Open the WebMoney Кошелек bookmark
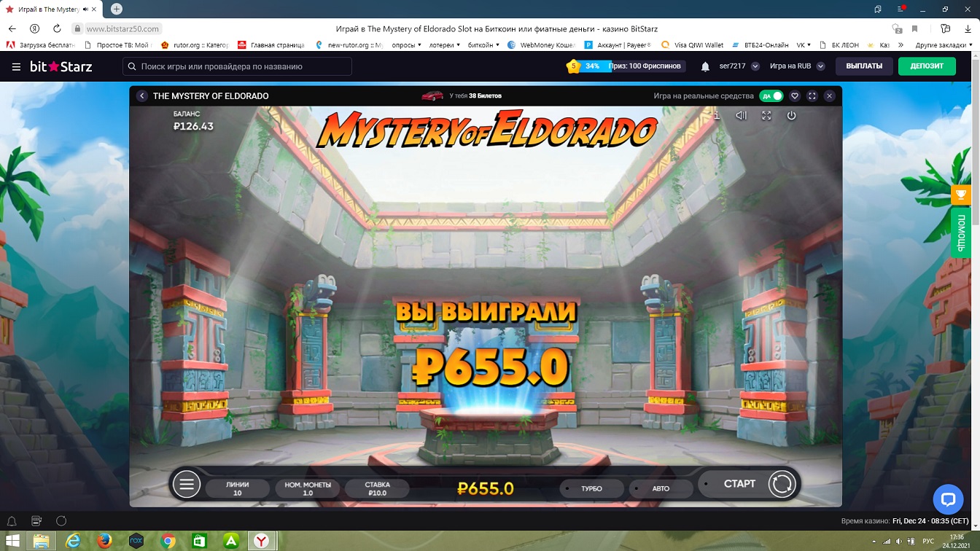This screenshot has width=980, height=551. point(542,45)
